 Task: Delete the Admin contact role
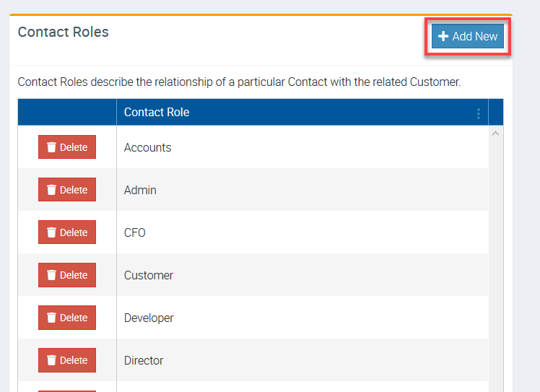coord(67,190)
